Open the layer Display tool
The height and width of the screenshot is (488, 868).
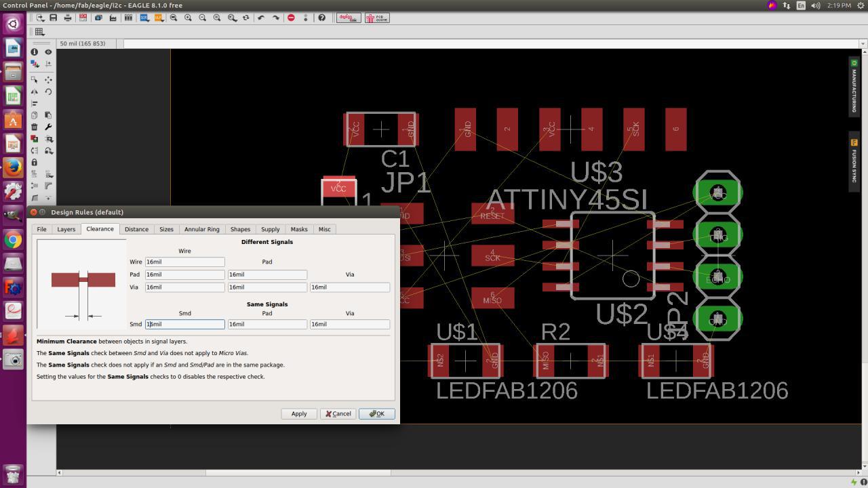tap(35, 64)
